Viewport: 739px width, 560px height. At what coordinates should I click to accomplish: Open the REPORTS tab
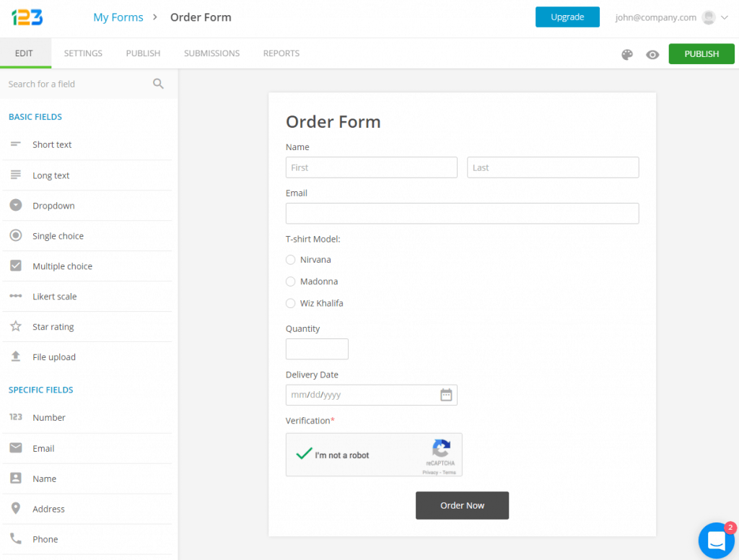pos(281,53)
